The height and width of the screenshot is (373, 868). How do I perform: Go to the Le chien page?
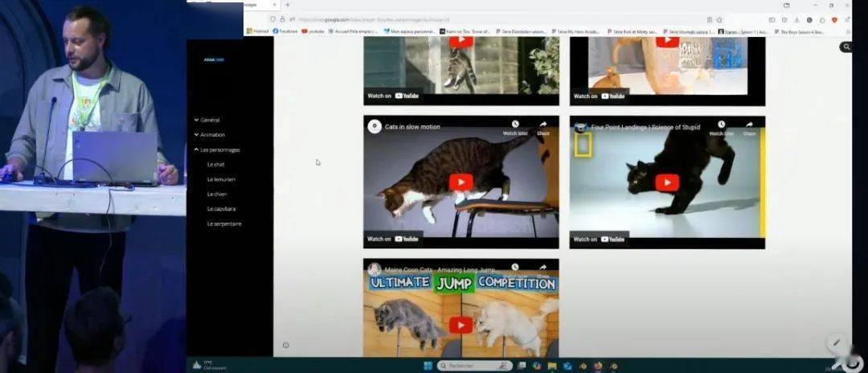click(217, 195)
